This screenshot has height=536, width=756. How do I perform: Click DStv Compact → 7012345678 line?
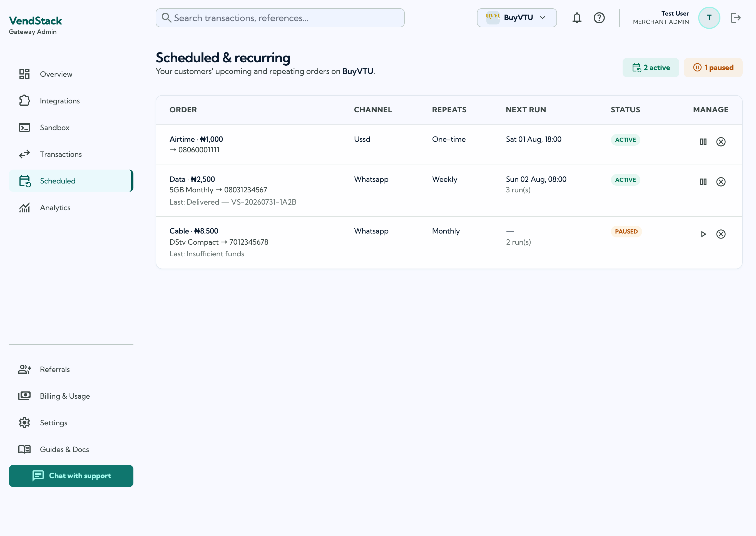(219, 242)
